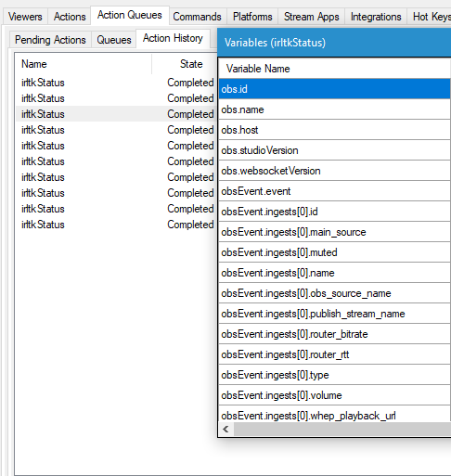Switch to the Platforms tab
Viewport: 451px width, 476px height.
252,17
